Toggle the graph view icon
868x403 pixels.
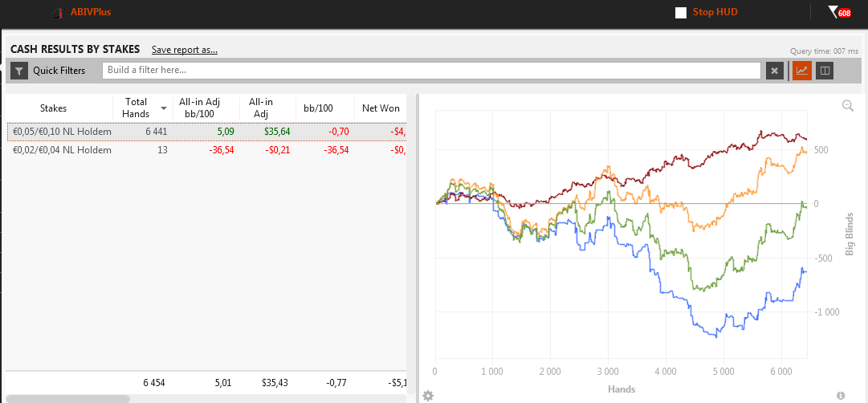point(801,71)
